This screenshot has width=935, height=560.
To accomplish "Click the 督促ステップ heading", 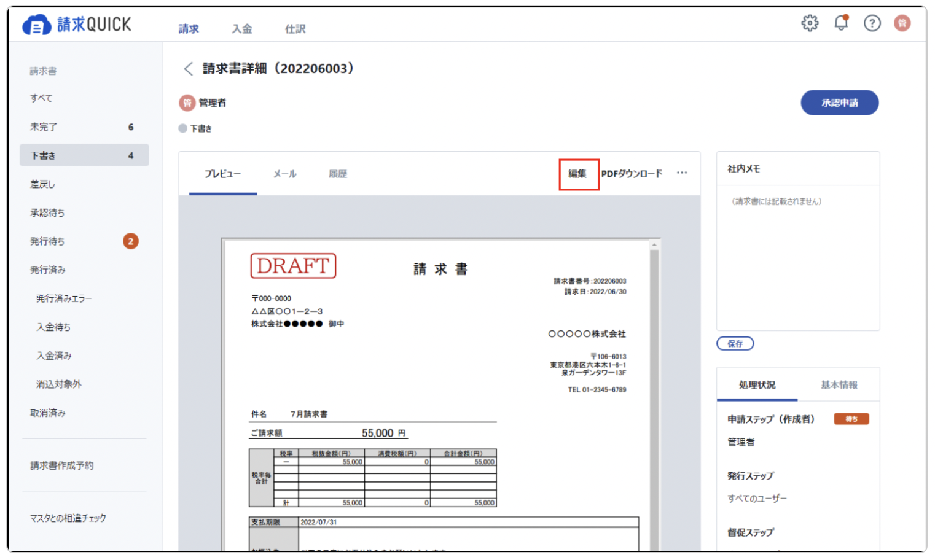I will pos(751,532).
